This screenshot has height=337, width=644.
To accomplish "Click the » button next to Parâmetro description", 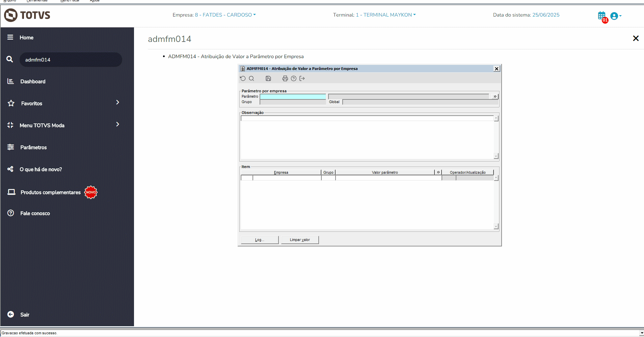I will coord(495,96).
